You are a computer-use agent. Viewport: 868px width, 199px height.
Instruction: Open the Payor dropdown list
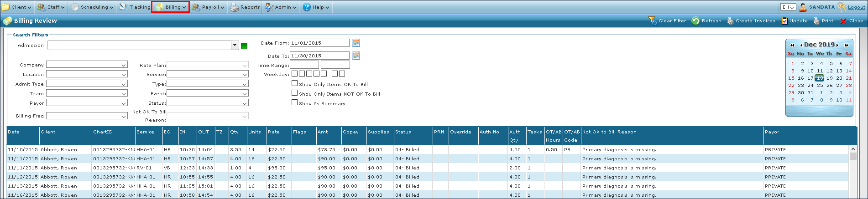pos(123,103)
